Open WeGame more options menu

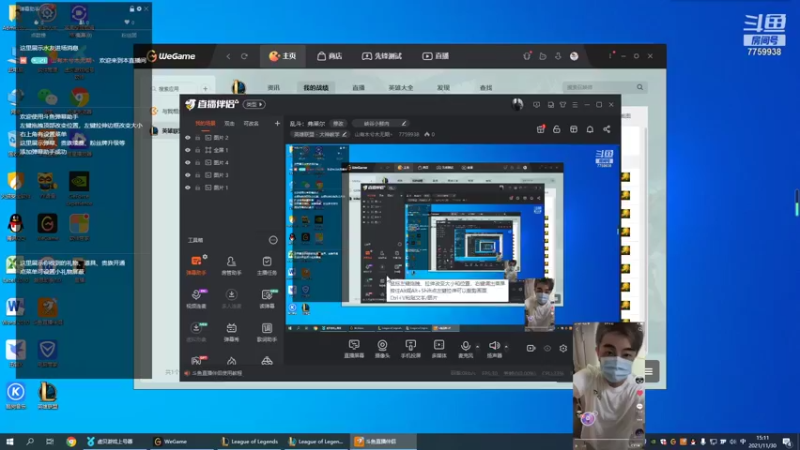[610, 56]
